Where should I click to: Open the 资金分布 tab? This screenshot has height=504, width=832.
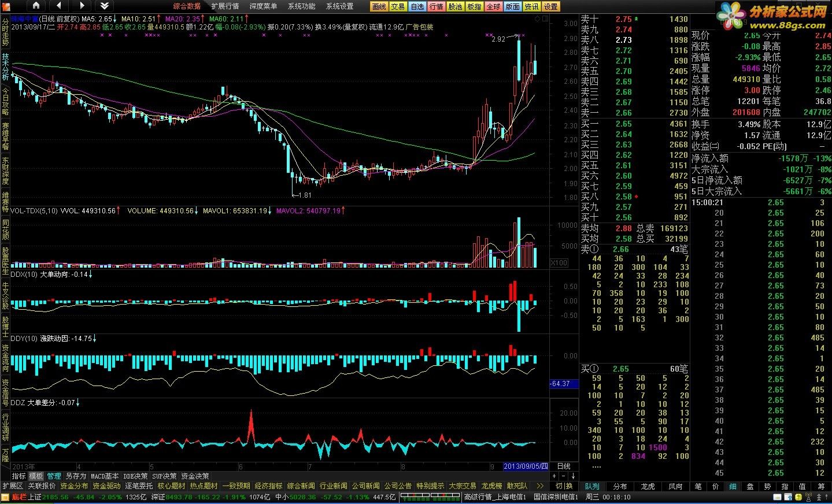[75, 486]
